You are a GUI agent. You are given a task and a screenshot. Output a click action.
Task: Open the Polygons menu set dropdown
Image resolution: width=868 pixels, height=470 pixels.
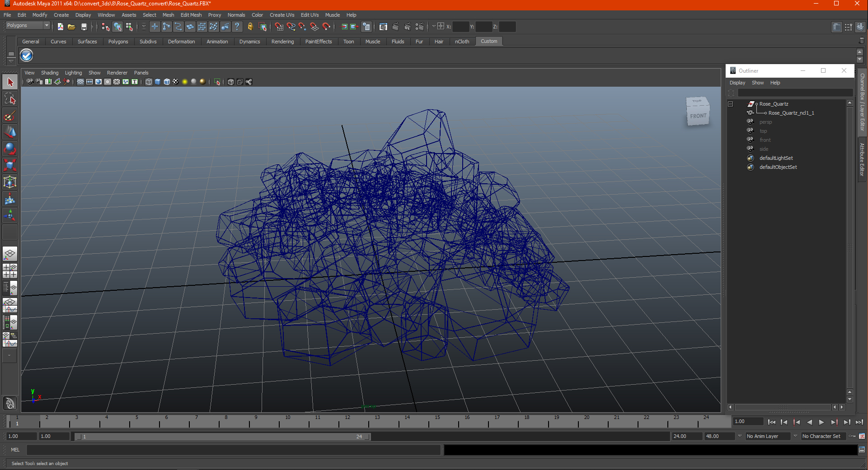(x=28, y=26)
